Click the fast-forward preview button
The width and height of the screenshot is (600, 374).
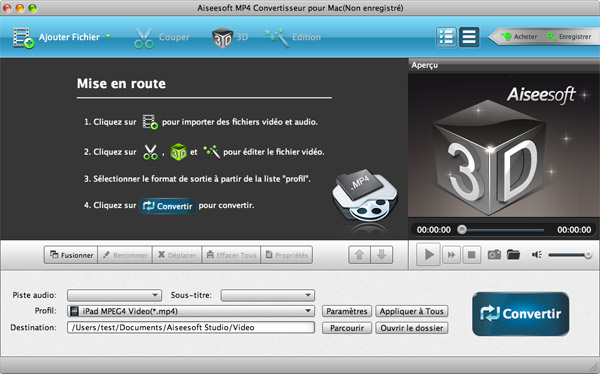tap(452, 255)
